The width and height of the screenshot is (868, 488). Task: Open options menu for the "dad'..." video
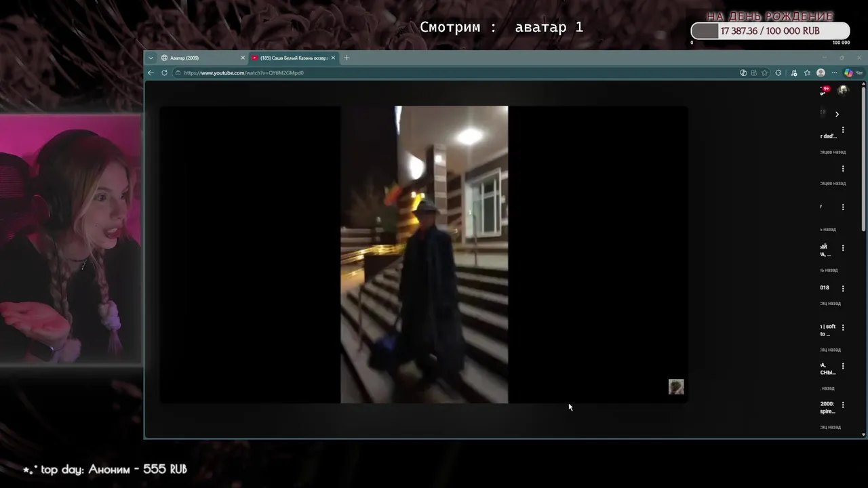click(843, 129)
